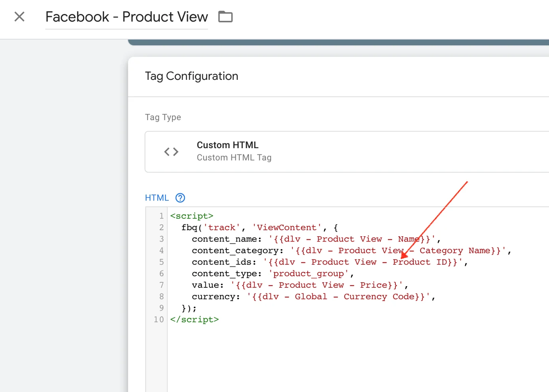549x392 pixels.
Task: Open the folder icon next to tag name
Action: pos(225,17)
